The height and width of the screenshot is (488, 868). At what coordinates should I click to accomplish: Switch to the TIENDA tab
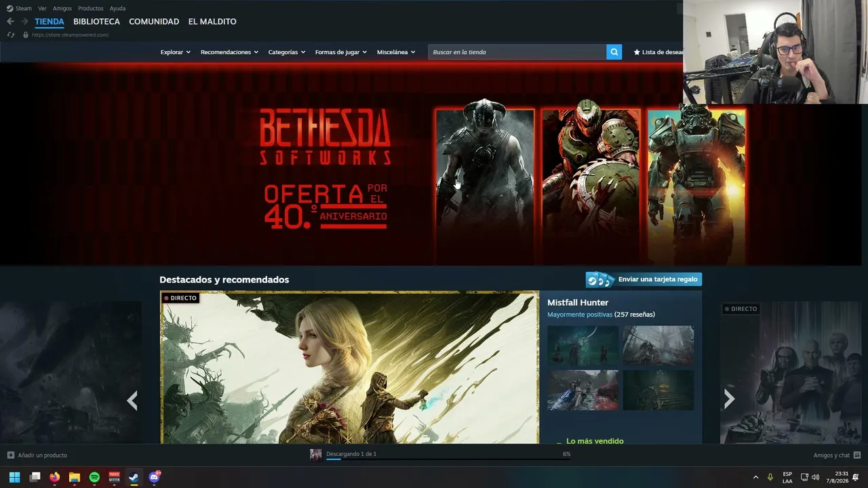[50, 22]
